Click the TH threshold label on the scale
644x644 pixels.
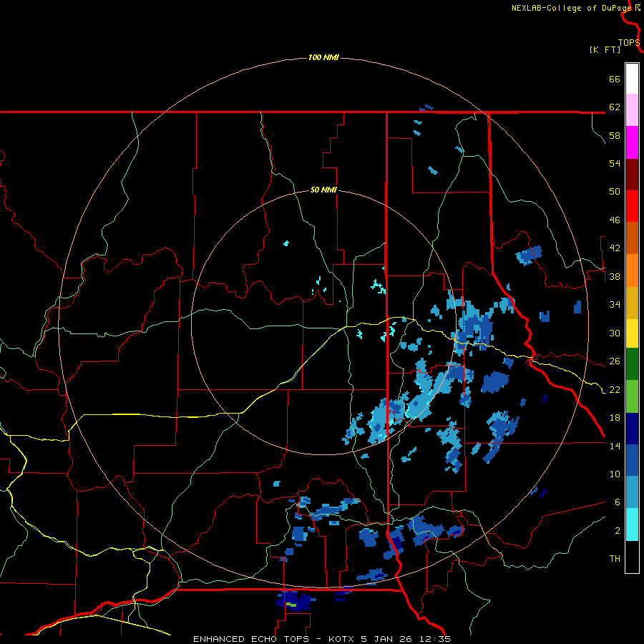(615, 559)
